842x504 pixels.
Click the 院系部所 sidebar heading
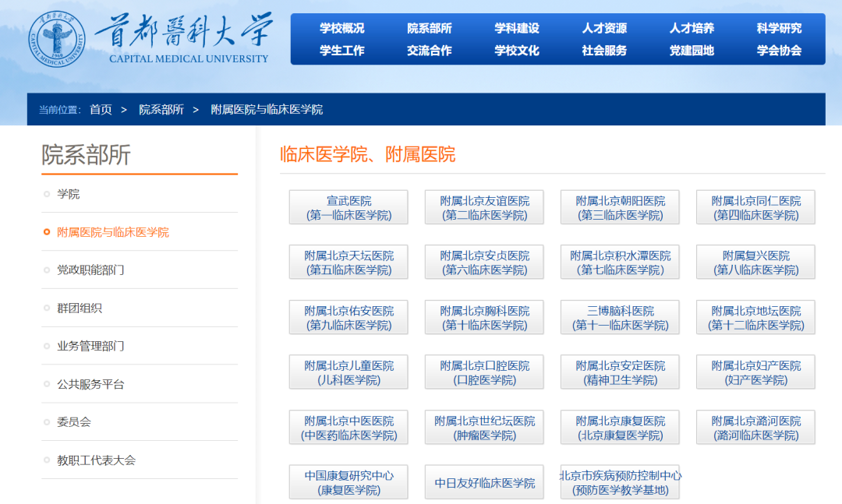[86, 155]
